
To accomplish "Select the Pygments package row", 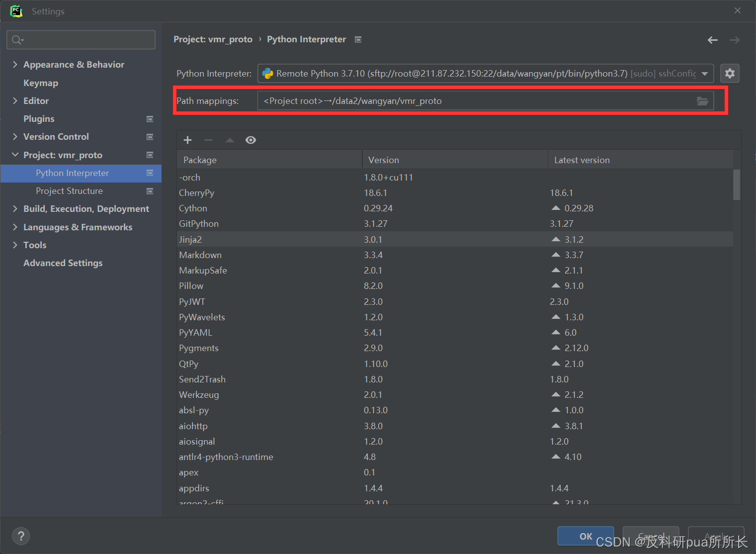I will 455,348.
